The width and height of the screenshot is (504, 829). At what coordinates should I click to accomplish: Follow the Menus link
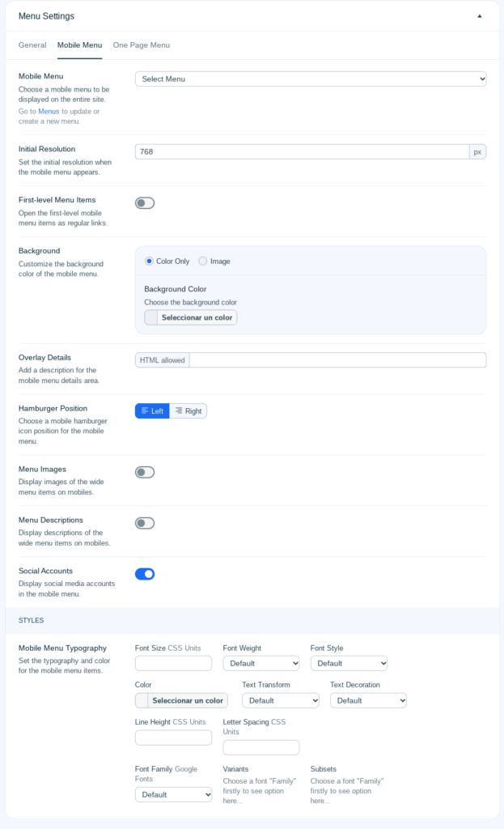pos(49,112)
